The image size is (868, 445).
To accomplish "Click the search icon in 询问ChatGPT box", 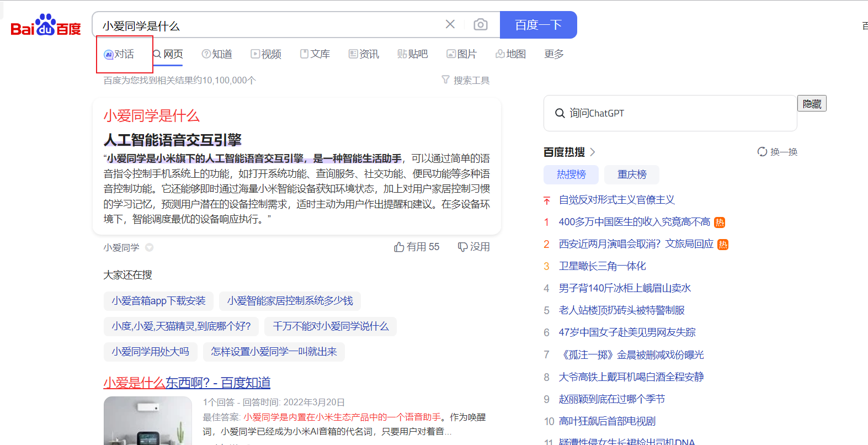I will tap(560, 113).
